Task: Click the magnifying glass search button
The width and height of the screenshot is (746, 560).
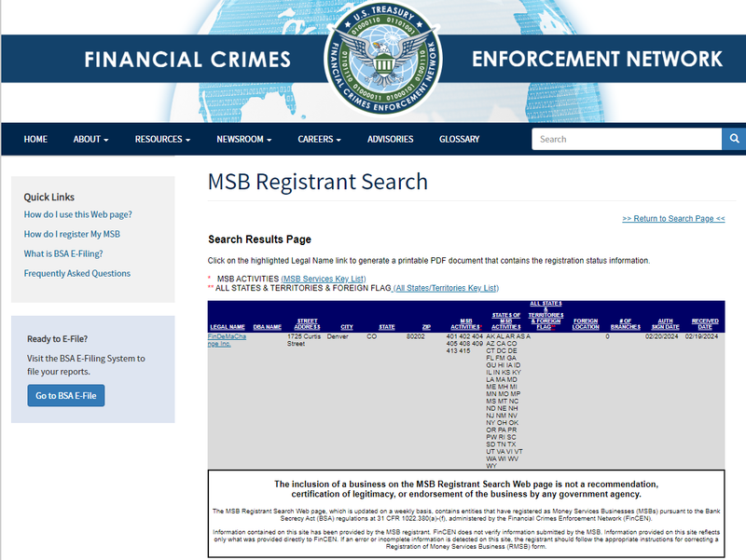Action: (734, 139)
